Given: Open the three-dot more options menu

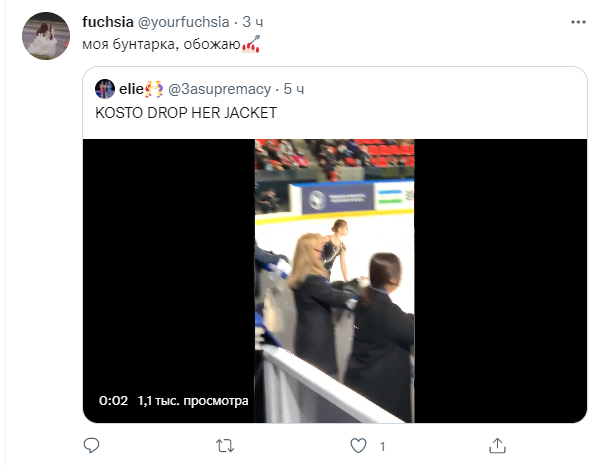Looking at the screenshot, I should [577, 22].
